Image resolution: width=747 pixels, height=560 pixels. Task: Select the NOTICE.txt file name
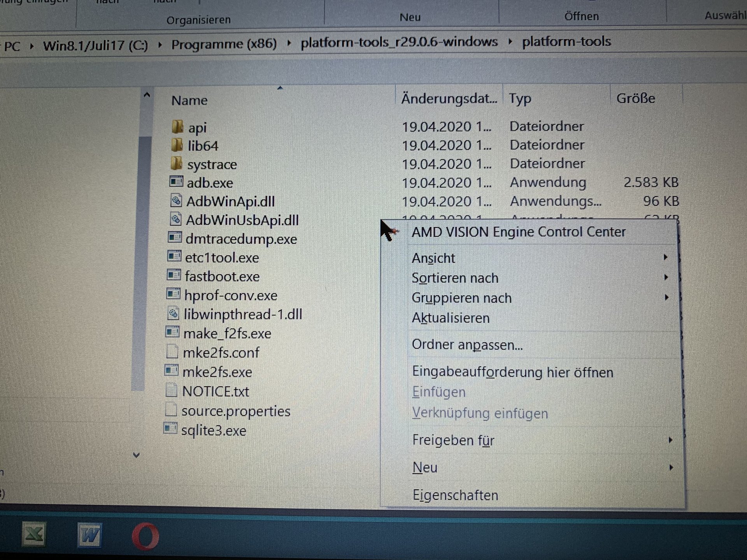[x=216, y=391]
